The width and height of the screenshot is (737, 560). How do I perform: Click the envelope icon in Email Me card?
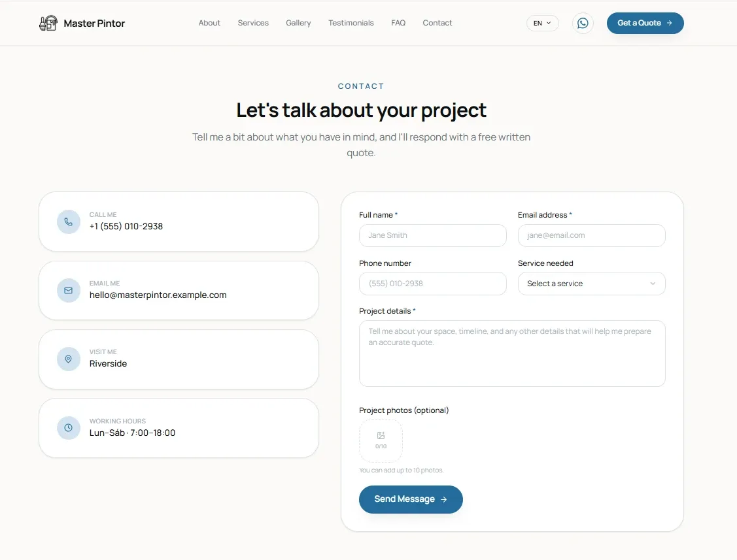[69, 290]
